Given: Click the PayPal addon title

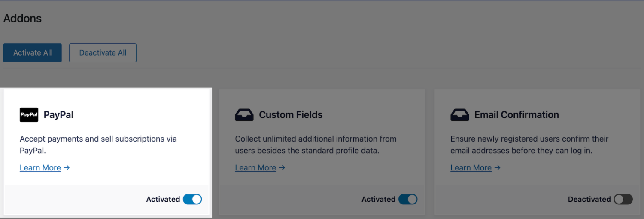Looking at the screenshot, I should (59, 115).
